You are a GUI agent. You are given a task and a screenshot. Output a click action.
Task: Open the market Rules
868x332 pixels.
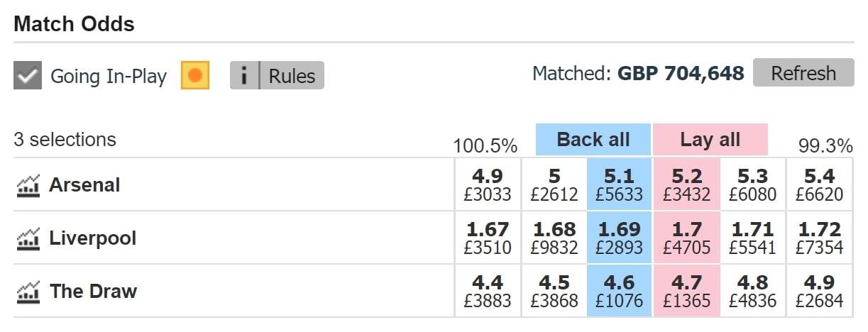point(292,75)
